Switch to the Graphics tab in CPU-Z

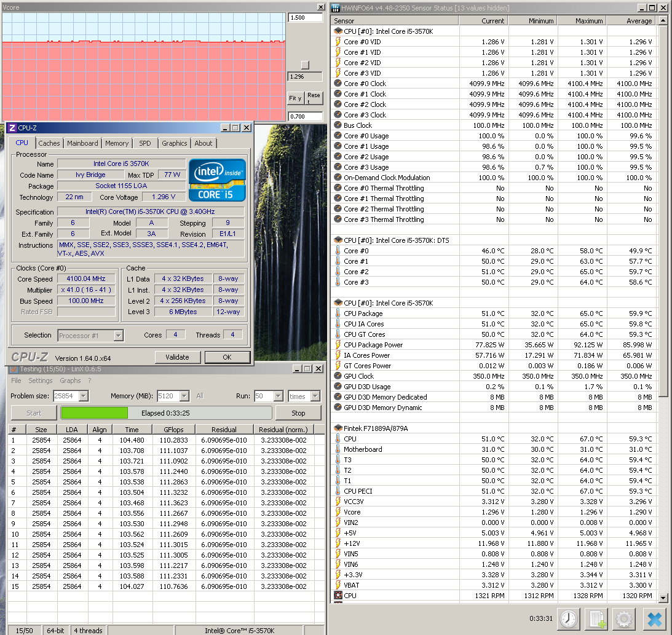tap(175, 143)
